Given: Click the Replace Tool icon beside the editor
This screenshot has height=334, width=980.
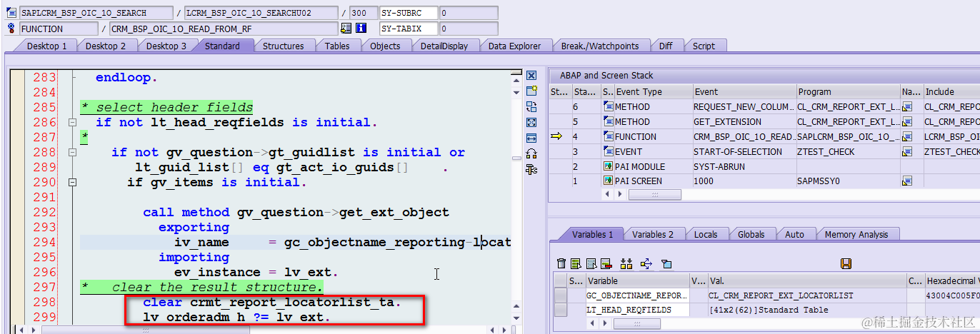Looking at the screenshot, I should 531,106.
